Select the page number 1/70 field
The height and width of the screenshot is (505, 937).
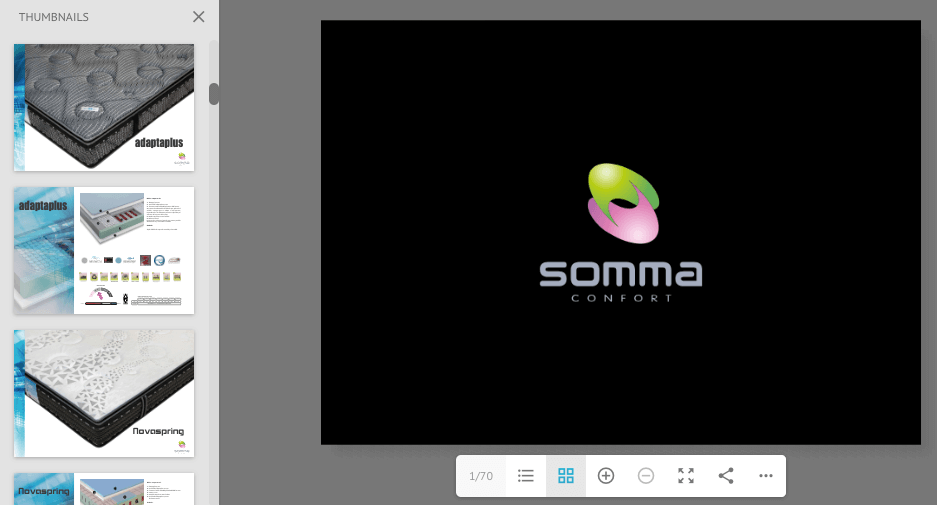coord(481,476)
